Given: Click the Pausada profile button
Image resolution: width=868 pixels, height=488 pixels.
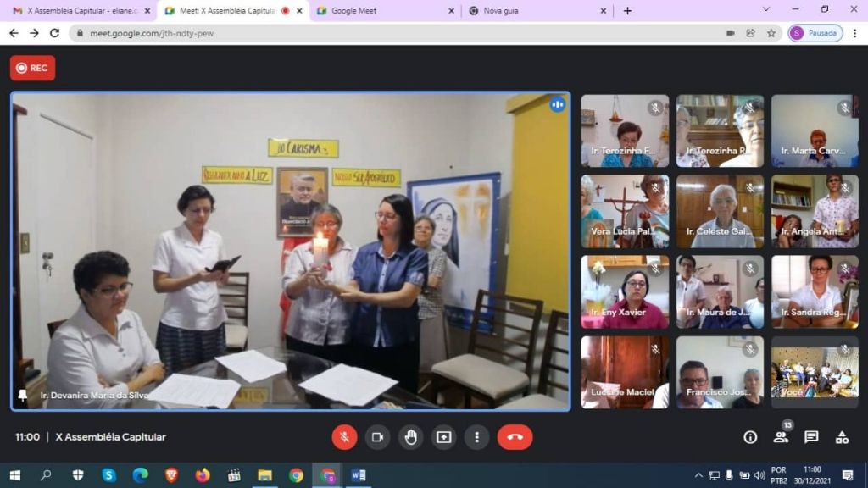Looking at the screenshot, I should coord(815,33).
